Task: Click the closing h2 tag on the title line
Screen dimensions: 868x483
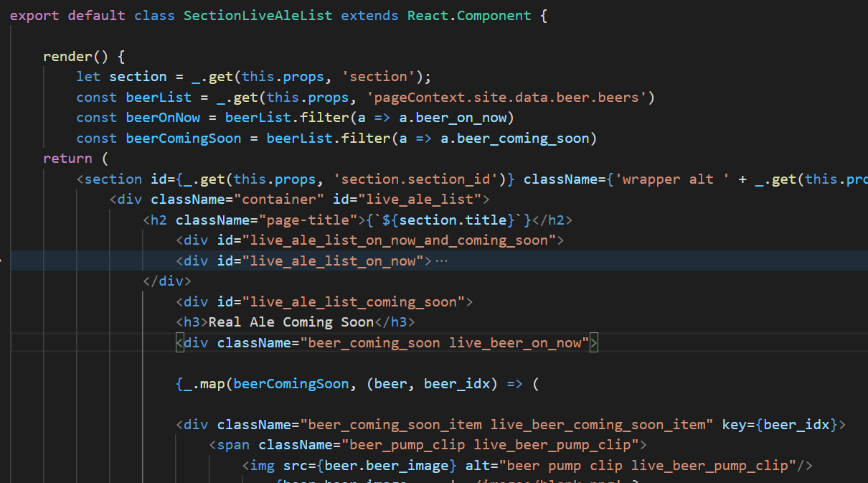Action: tap(554, 220)
